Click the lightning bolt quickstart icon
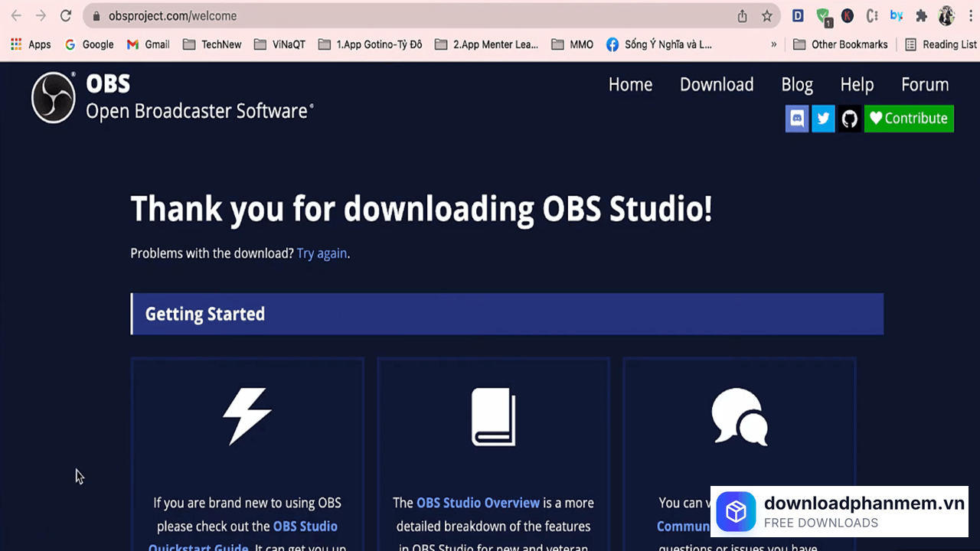Screen dimensions: 980x551 click(247, 416)
